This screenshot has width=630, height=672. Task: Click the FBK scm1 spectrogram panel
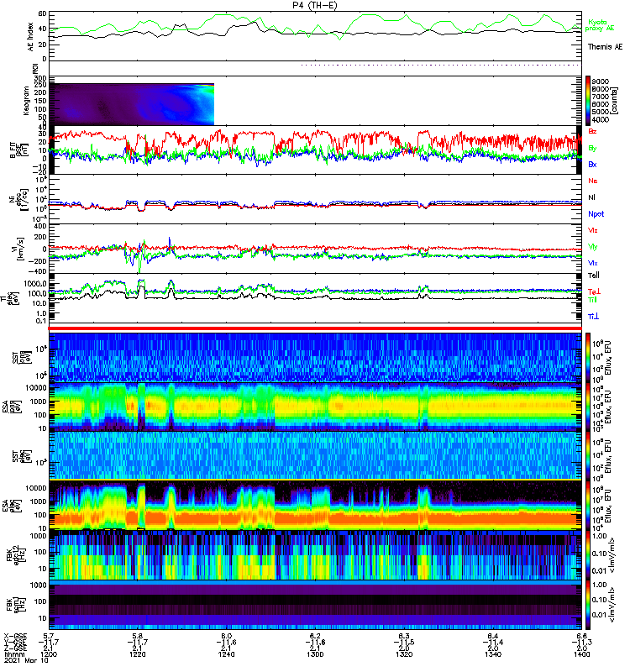(315, 604)
